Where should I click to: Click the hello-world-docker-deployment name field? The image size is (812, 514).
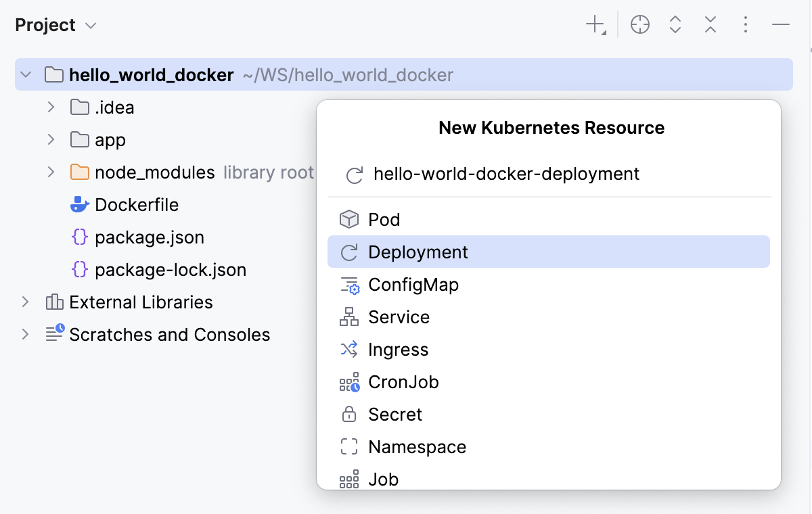tap(549, 174)
